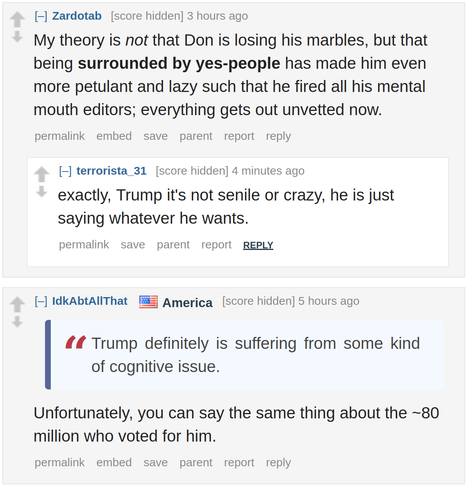Click the America flag flair icon
474x486 pixels.
(148, 302)
